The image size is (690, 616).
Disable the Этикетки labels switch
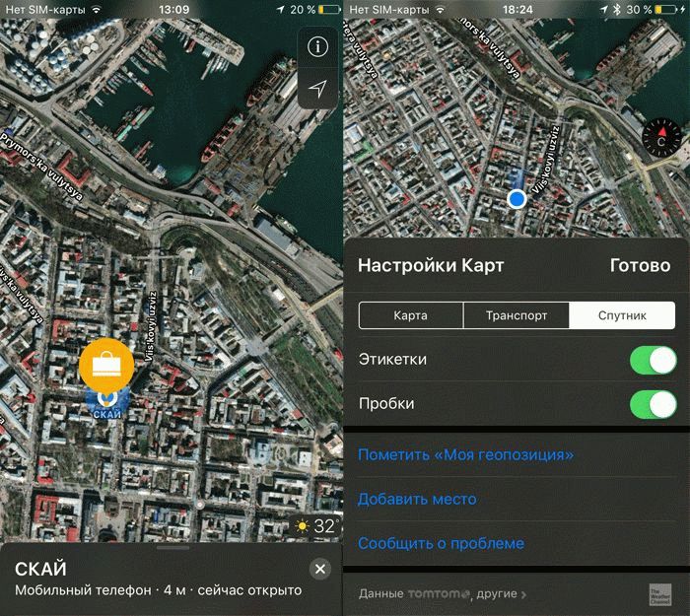(652, 360)
